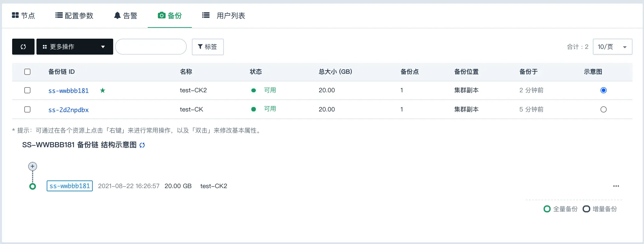Focus the search input field
Image resolution: width=644 pixels, height=244 pixels.
(151, 47)
